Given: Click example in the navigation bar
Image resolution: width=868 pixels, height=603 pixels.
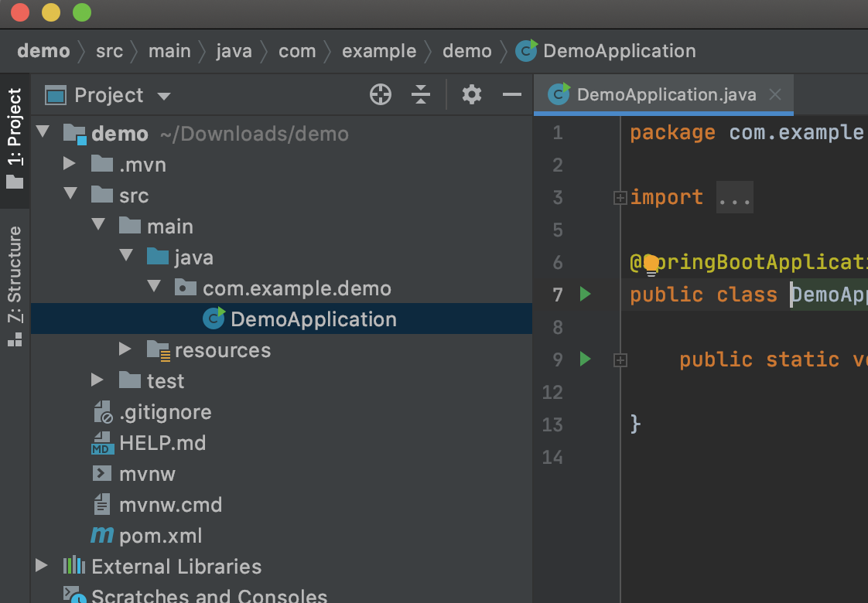Looking at the screenshot, I should coord(379,52).
